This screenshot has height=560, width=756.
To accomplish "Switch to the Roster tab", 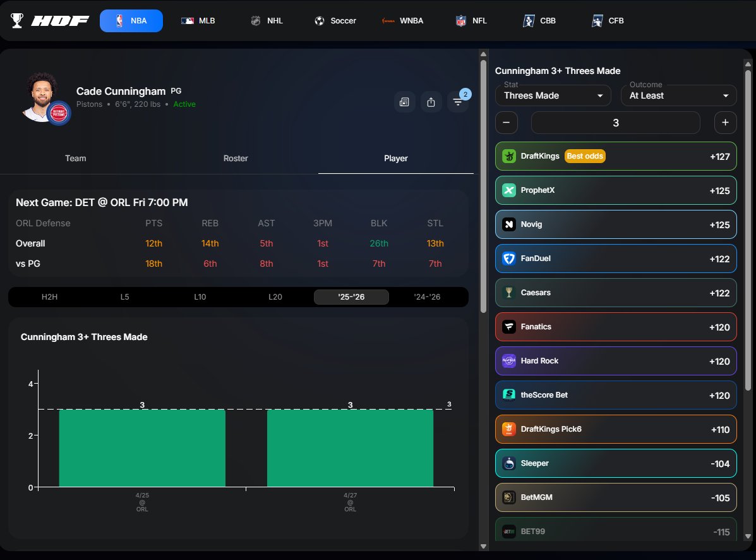I will pyautogui.click(x=236, y=158).
